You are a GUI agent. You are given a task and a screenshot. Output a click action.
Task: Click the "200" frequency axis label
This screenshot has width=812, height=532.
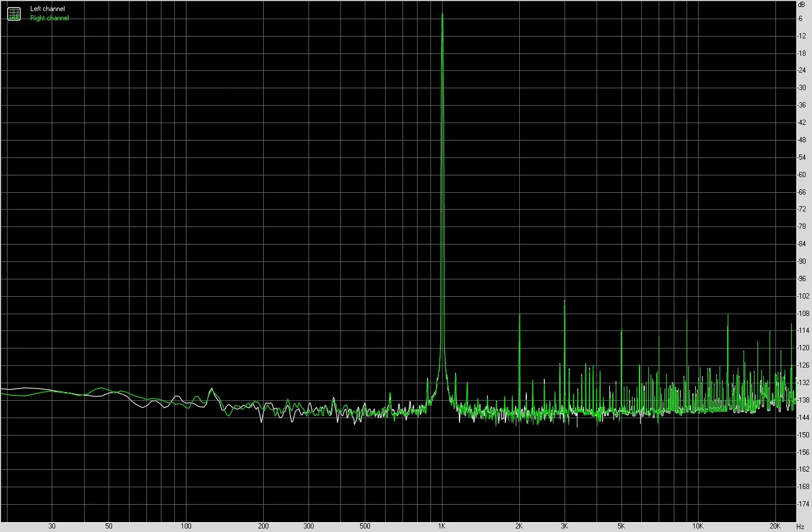click(263, 526)
